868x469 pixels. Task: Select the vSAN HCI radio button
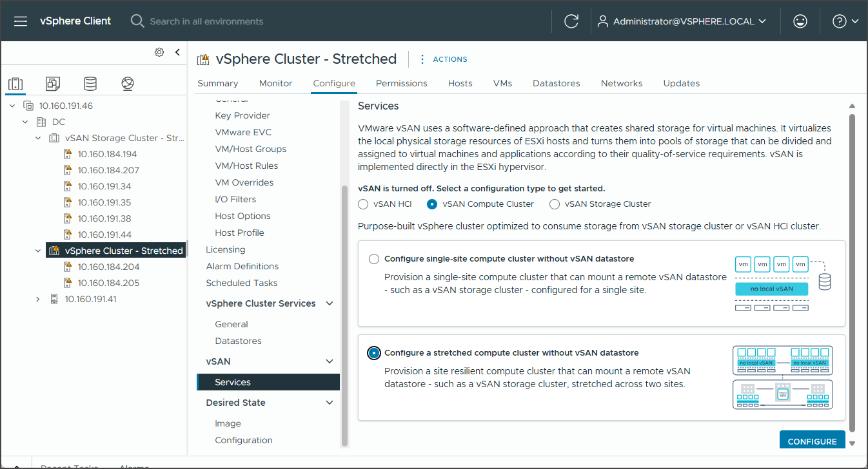[362, 204]
